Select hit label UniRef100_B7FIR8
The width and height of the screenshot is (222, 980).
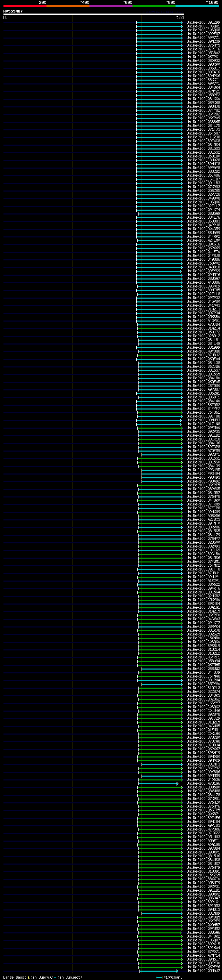203,508
